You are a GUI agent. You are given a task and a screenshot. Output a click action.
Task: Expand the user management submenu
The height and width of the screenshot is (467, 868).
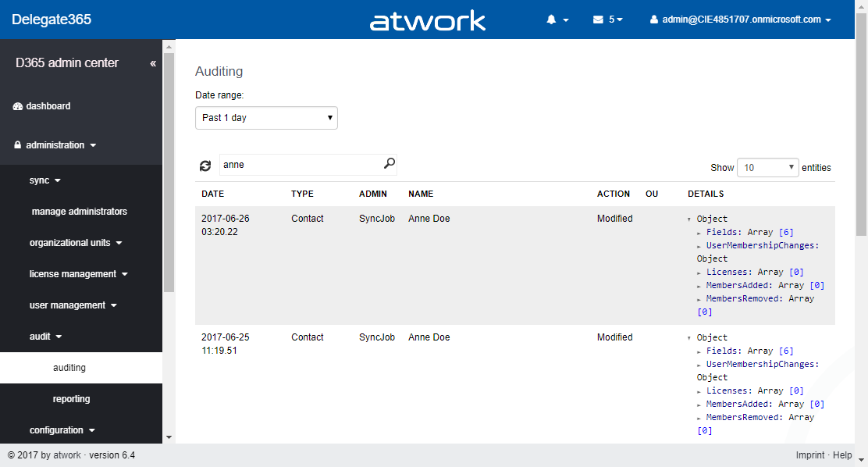tap(73, 305)
